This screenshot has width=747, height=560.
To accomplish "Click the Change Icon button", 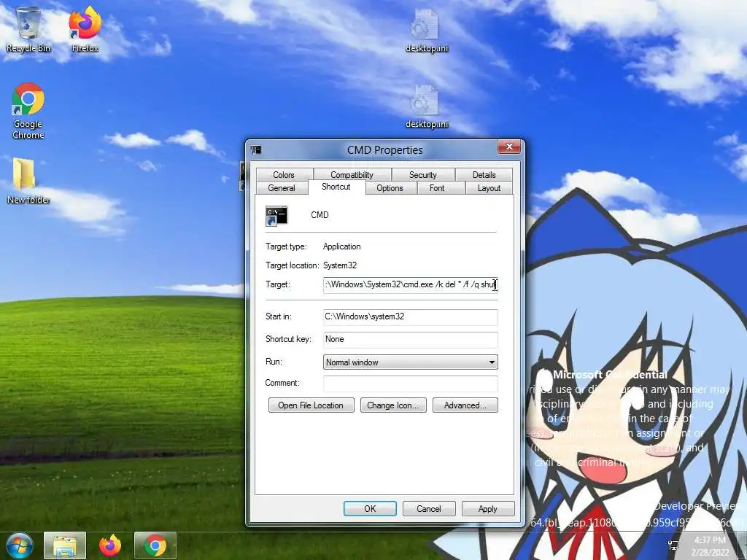I will pyautogui.click(x=393, y=405).
